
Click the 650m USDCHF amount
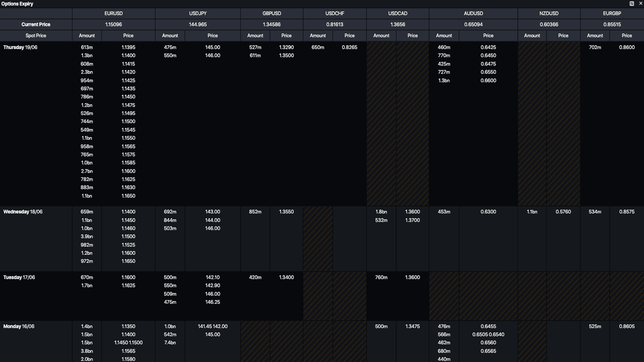coord(318,47)
